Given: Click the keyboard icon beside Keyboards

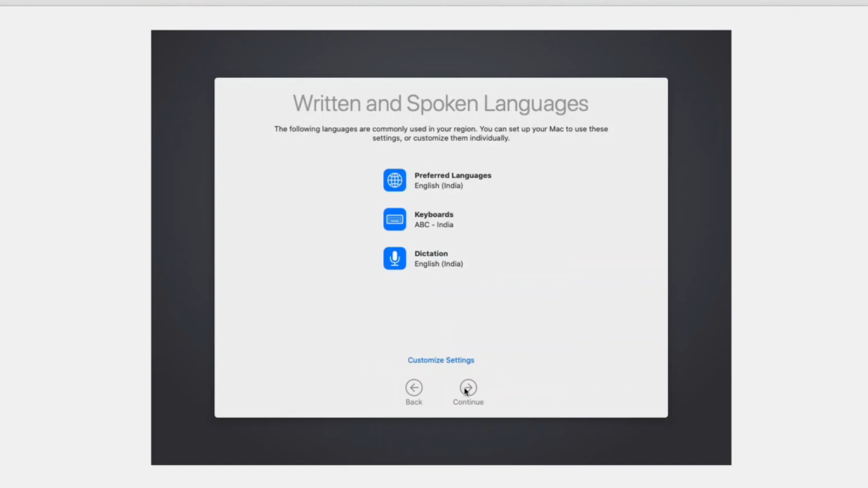Looking at the screenshot, I should click(394, 219).
